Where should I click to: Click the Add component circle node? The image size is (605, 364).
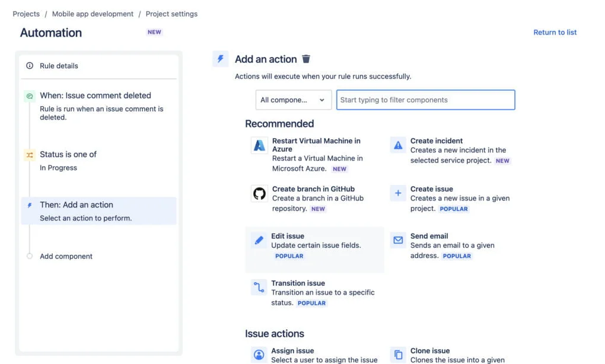pyautogui.click(x=30, y=256)
